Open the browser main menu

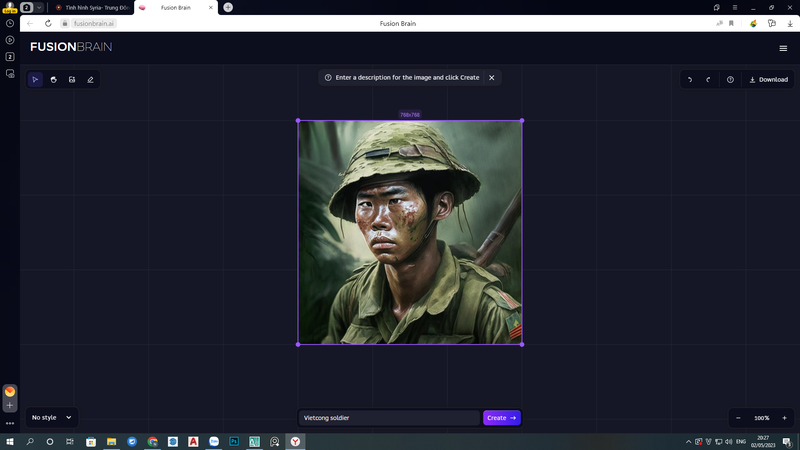[735, 8]
